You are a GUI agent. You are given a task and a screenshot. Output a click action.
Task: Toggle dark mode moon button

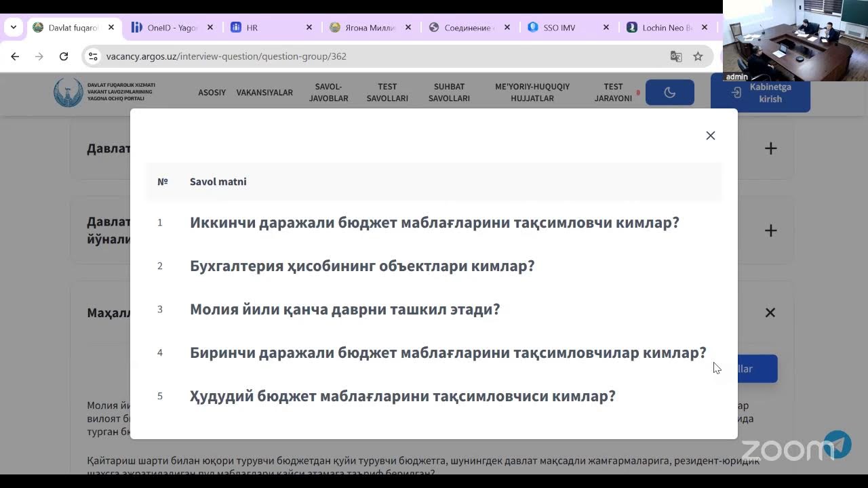tap(669, 93)
